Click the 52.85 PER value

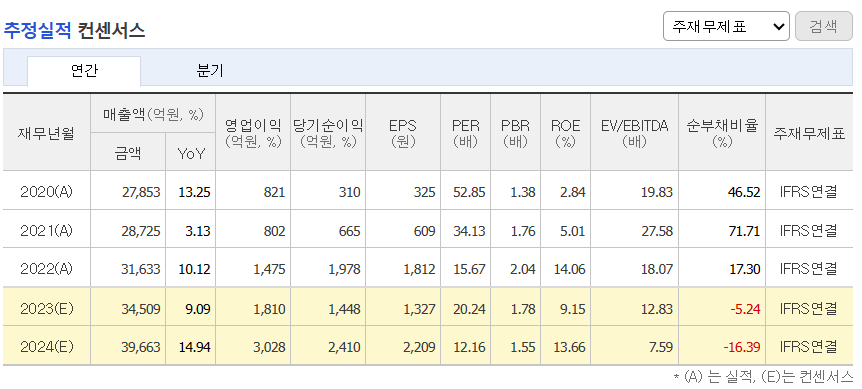(x=469, y=192)
